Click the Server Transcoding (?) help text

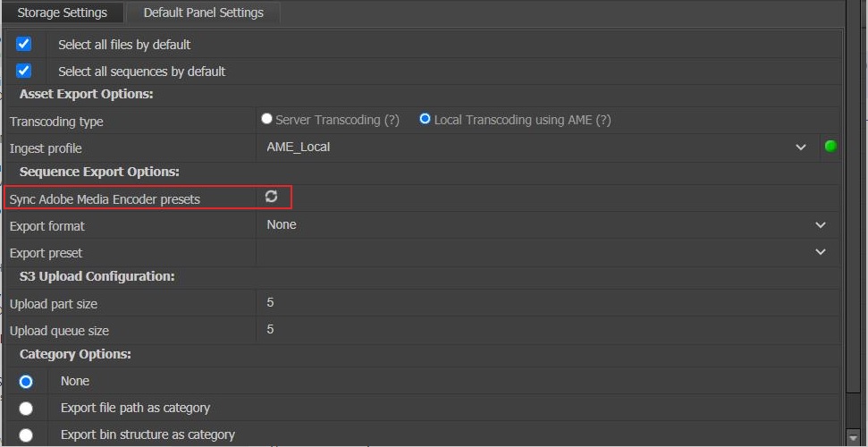coord(337,120)
